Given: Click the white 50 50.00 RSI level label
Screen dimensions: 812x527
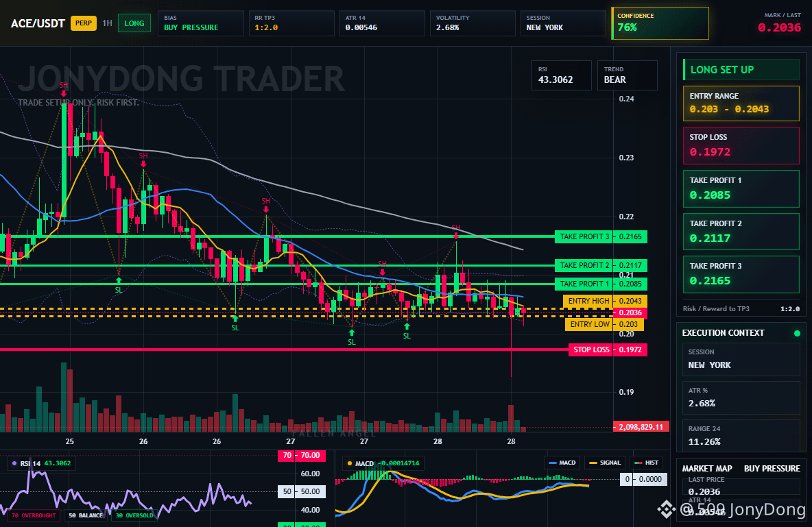Looking at the screenshot, I should point(302,492).
